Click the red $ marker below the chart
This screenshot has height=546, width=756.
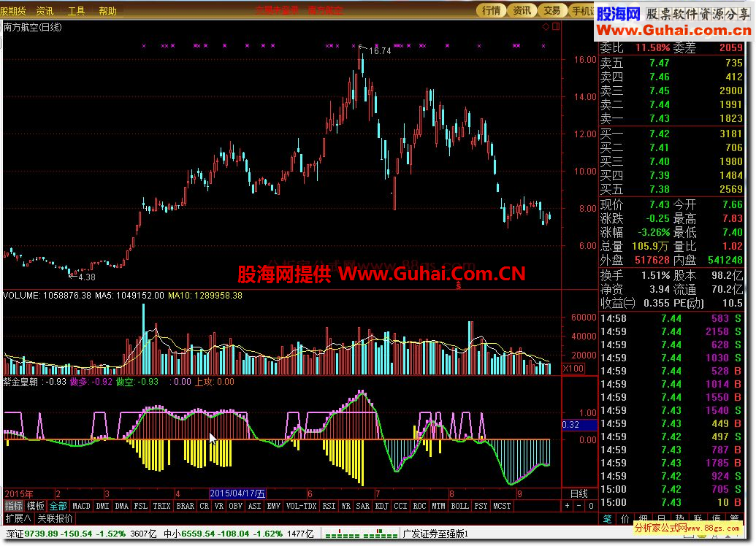pyautogui.click(x=459, y=285)
